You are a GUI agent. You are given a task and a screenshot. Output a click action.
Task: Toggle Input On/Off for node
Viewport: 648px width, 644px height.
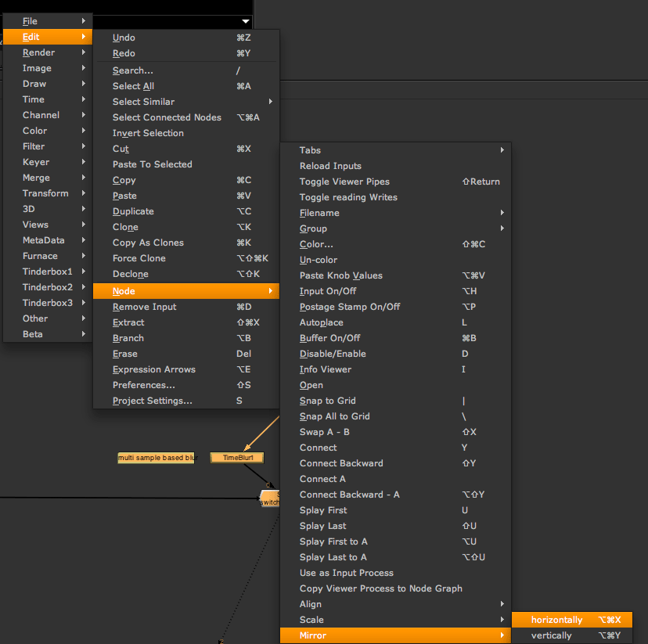(328, 291)
